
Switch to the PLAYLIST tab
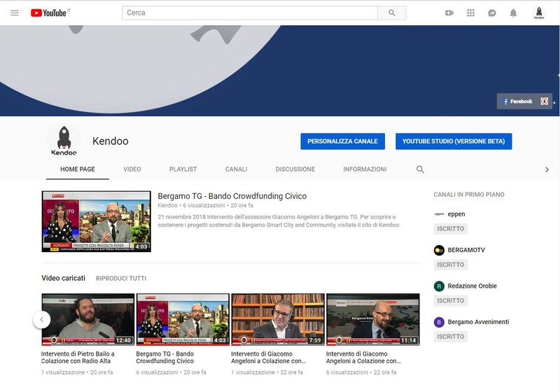point(183,169)
